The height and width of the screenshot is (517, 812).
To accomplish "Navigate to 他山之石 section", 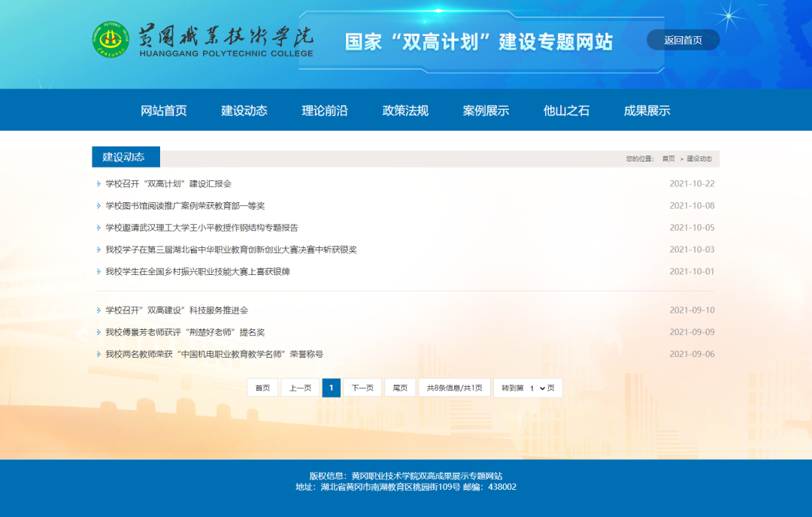I will [566, 110].
